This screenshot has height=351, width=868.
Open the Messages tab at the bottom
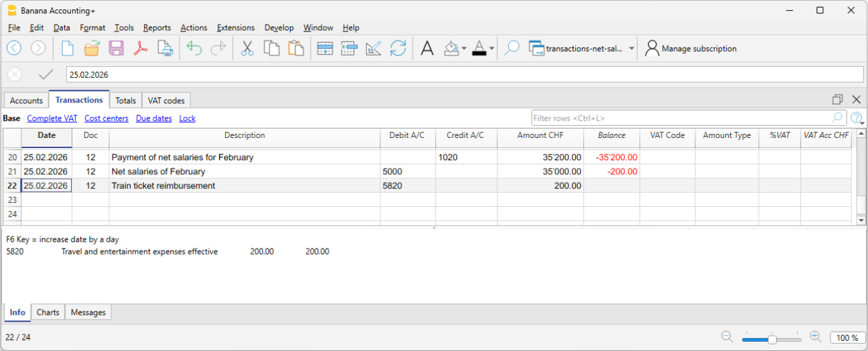88,312
